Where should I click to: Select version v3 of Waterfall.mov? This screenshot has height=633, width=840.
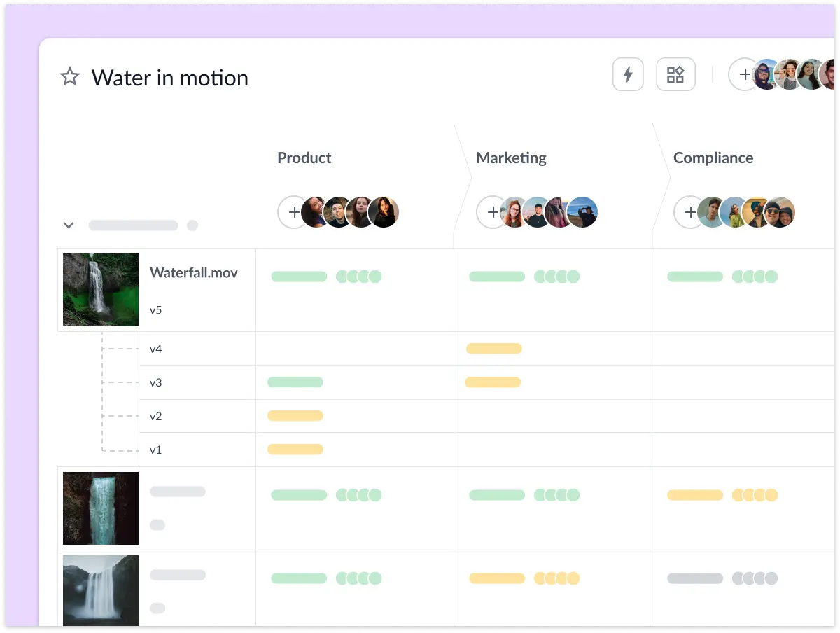pos(156,382)
